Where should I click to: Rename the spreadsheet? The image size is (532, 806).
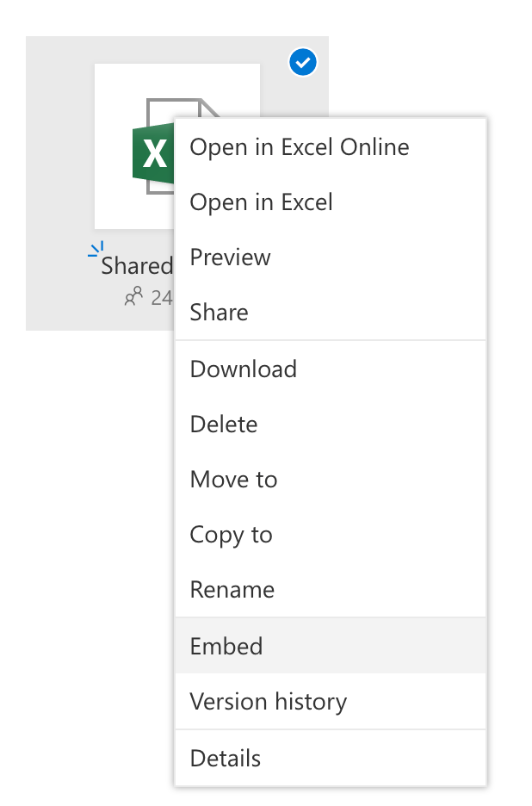(x=232, y=589)
